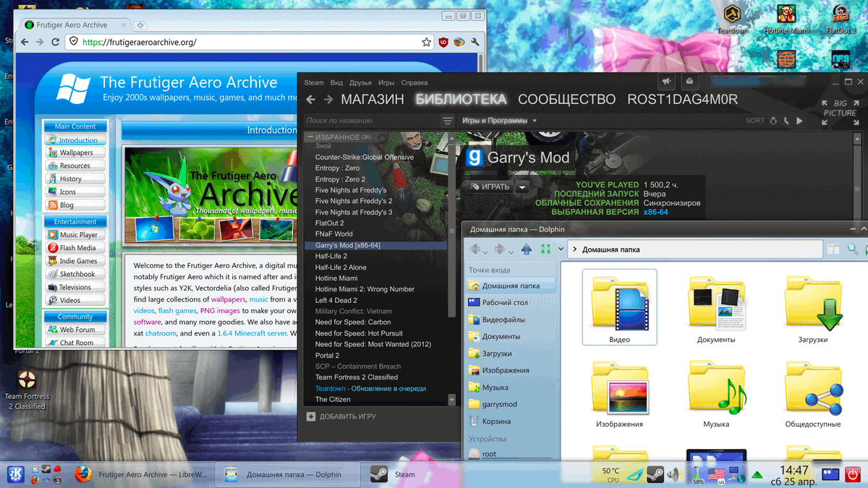Reload the Frutiger Aero Archive page

(x=57, y=42)
